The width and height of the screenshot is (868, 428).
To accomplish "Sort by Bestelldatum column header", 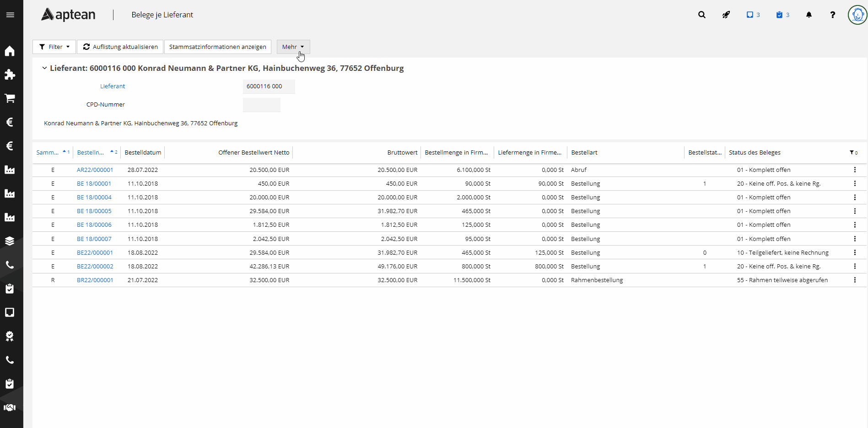I will 143,153.
